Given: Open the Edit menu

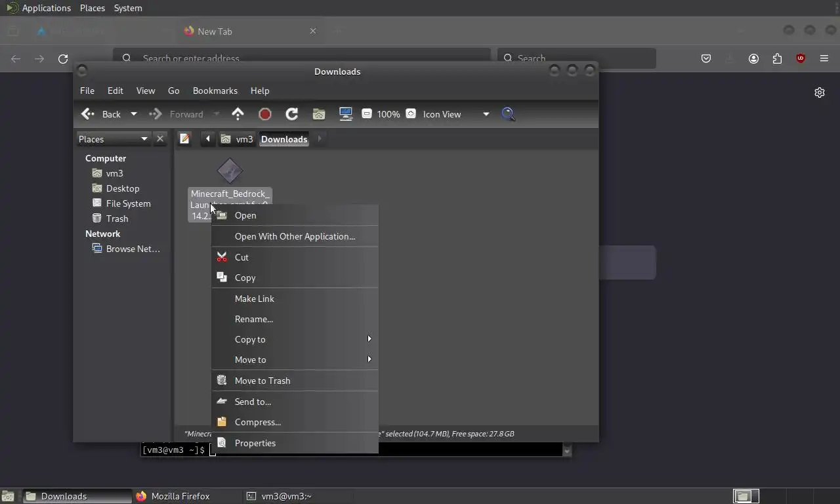Looking at the screenshot, I should click(x=115, y=91).
